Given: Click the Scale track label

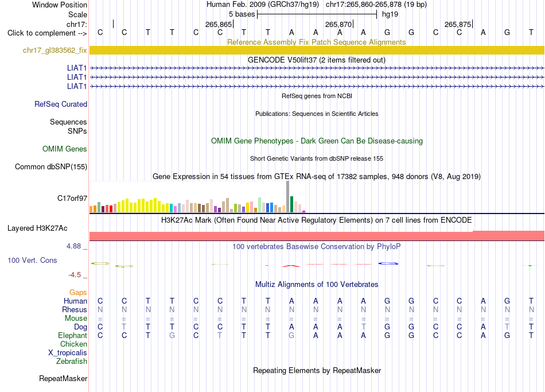Looking at the screenshot, I should click(x=77, y=14).
